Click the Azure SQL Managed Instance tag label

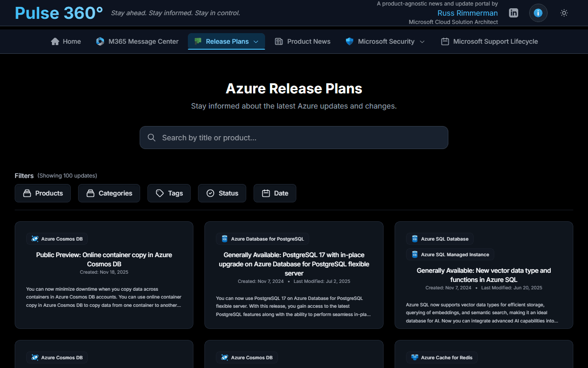(455, 254)
